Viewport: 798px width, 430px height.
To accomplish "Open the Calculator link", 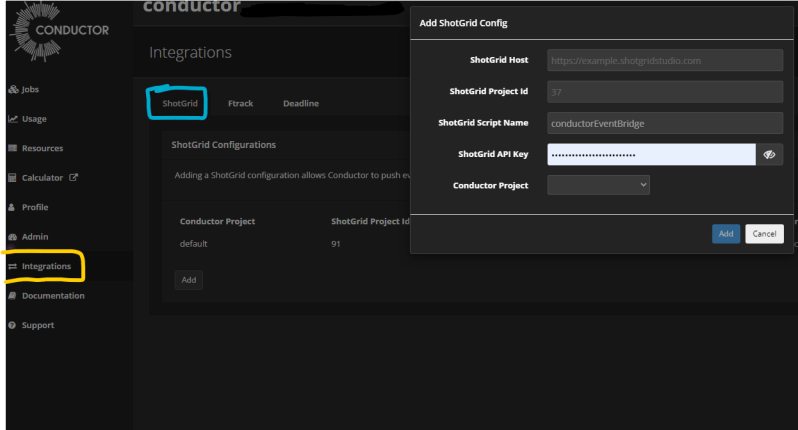I will click(x=42, y=178).
